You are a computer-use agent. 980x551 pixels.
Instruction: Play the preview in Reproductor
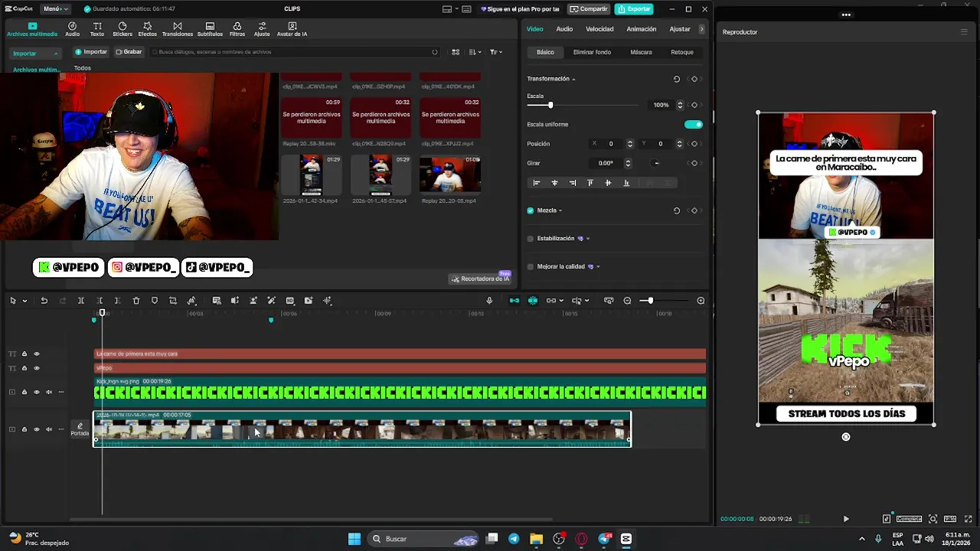(846, 519)
